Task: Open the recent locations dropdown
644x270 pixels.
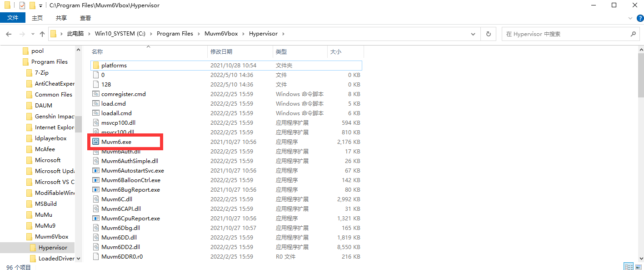Action: click(x=33, y=34)
